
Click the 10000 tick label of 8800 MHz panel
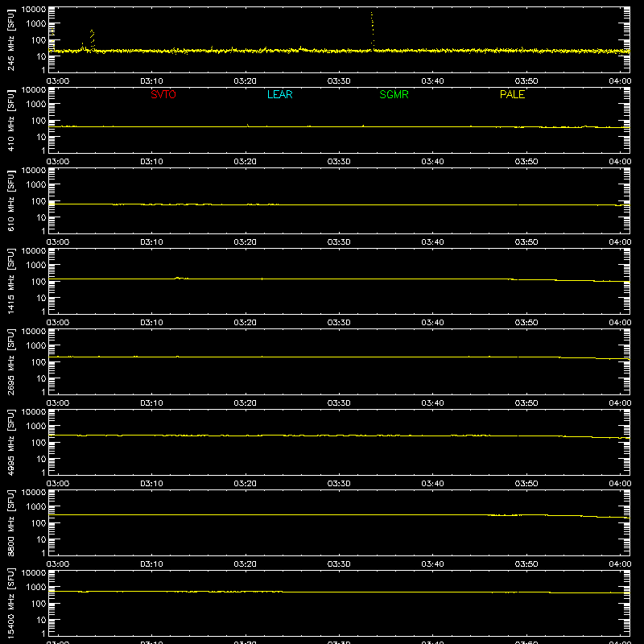coord(34,493)
